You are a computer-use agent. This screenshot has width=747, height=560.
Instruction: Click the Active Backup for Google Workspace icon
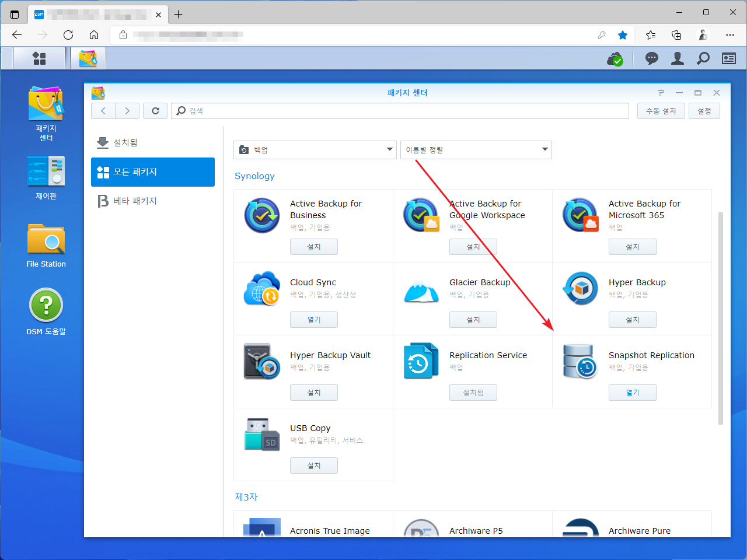click(421, 215)
